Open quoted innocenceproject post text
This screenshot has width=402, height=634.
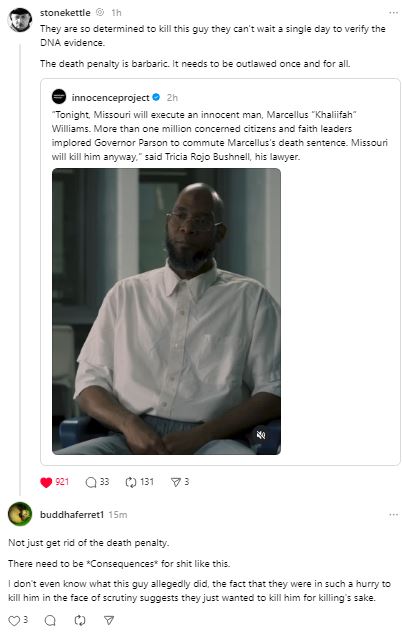click(x=220, y=136)
